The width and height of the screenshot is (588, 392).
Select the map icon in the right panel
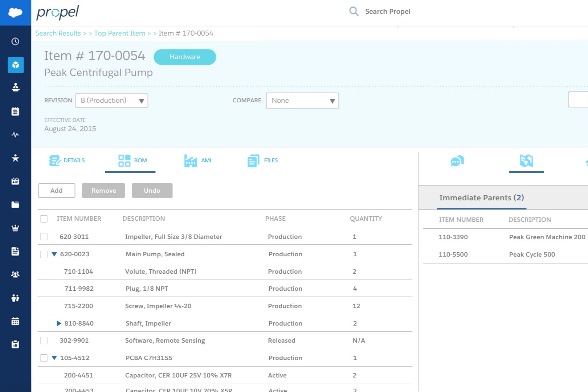526,161
